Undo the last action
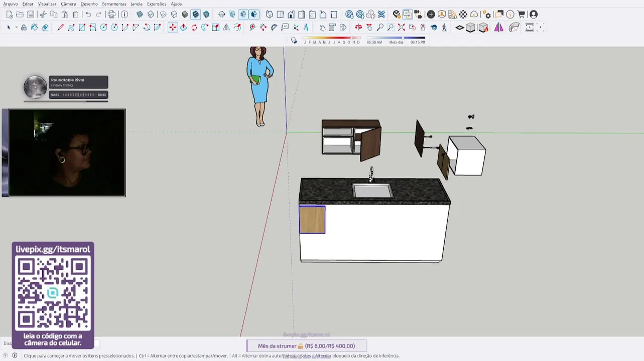This screenshot has width=644, height=361. coord(88,15)
